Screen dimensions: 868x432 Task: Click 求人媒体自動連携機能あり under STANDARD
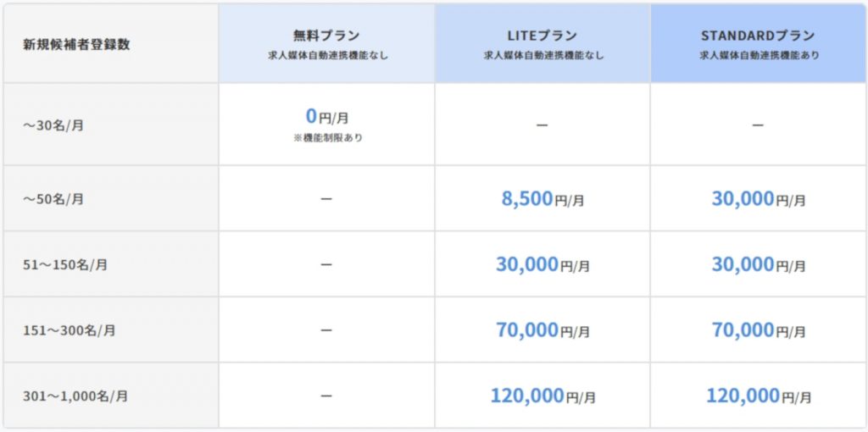pyautogui.click(x=759, y=56)
